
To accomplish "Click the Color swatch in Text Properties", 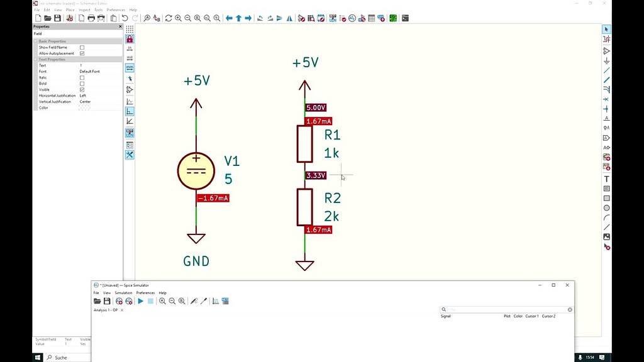I will tap(84, 108).
